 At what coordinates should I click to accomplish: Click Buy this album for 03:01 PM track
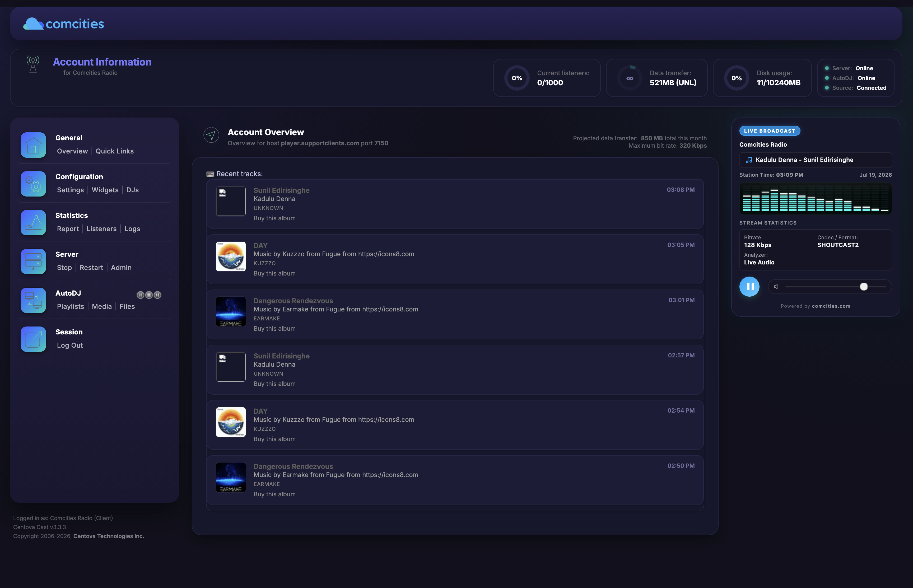(x=274, y=329)
